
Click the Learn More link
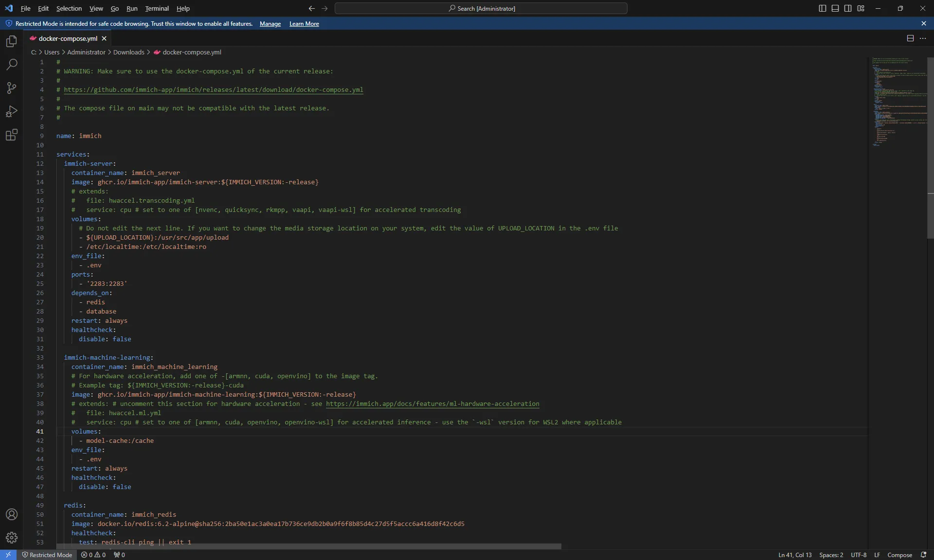[x=304, y=23]
